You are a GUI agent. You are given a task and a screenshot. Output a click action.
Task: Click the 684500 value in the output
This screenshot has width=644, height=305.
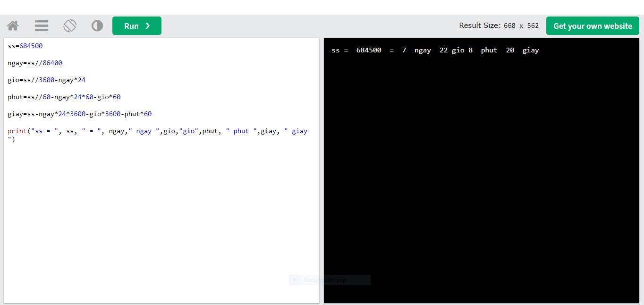click(369, 50)
